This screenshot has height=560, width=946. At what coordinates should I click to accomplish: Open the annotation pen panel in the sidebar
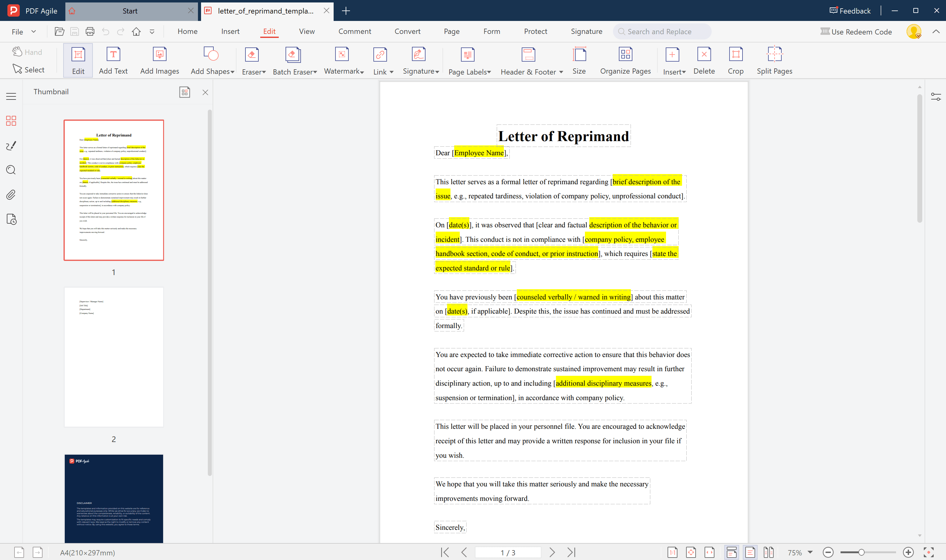coord(11,146)
